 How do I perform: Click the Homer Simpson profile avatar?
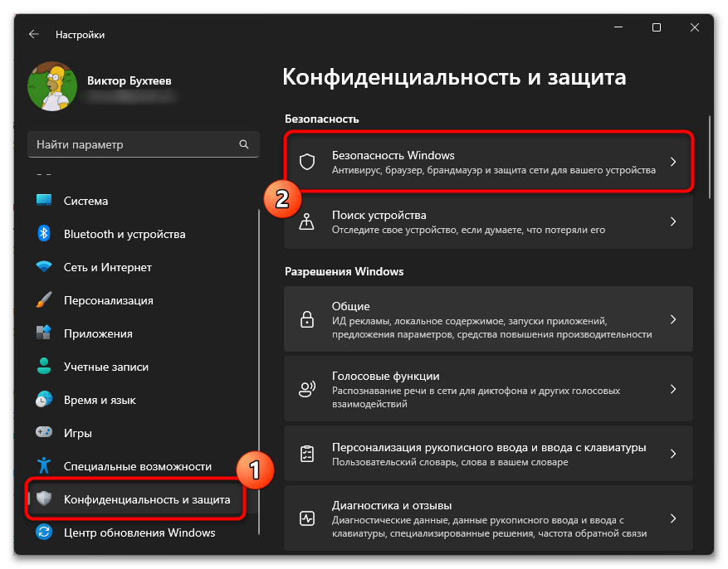point(52,86)
